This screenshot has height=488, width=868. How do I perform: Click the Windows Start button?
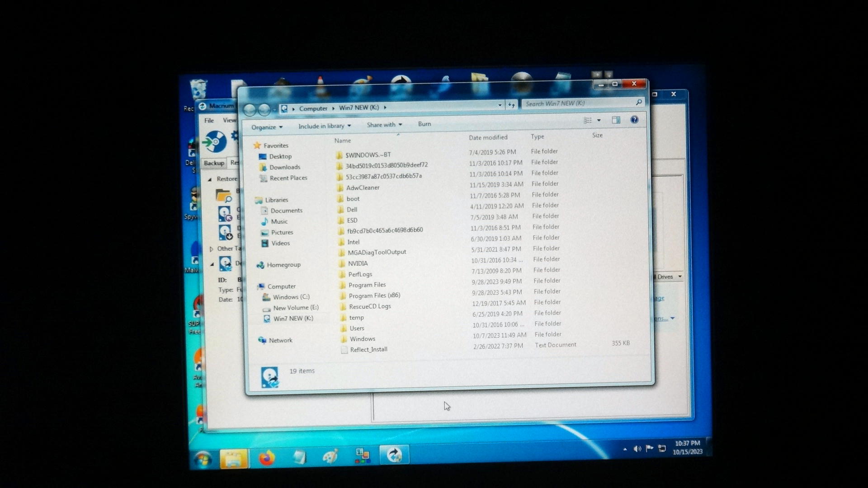coord(203,460)
